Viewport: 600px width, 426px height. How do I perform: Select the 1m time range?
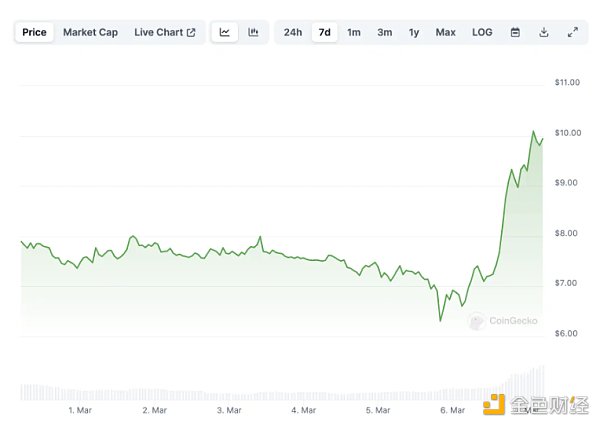354,32
